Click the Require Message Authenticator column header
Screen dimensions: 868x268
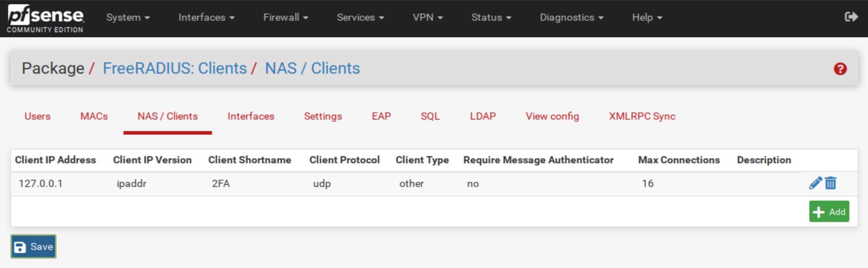(x=538, y=160)
